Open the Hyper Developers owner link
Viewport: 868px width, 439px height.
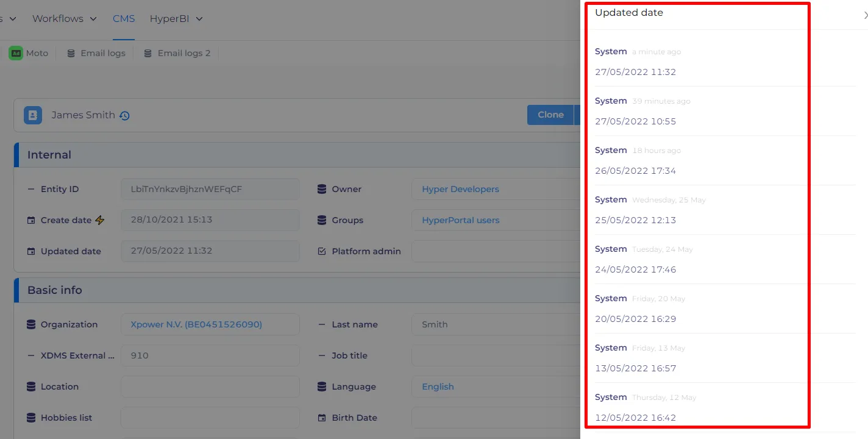tap(460, 189)
